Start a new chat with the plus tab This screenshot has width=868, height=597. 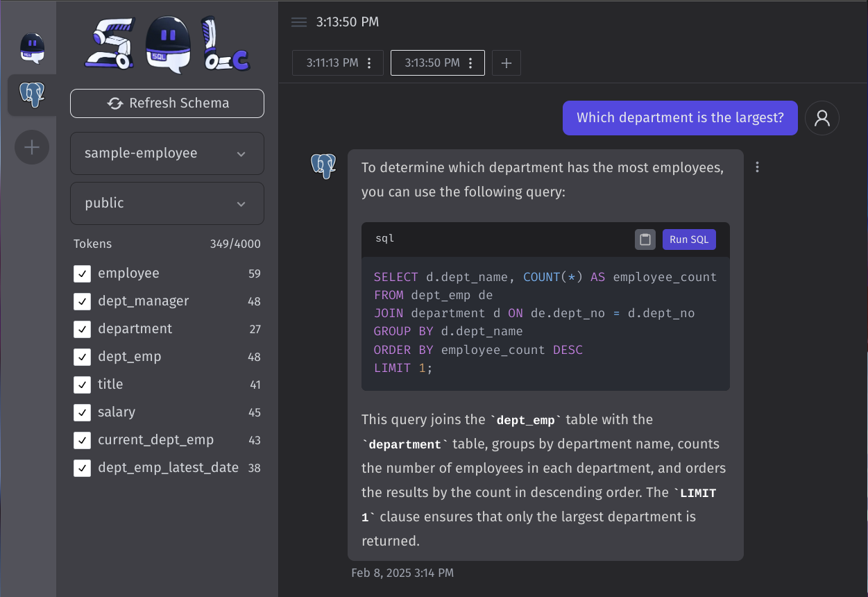[506, 62]
